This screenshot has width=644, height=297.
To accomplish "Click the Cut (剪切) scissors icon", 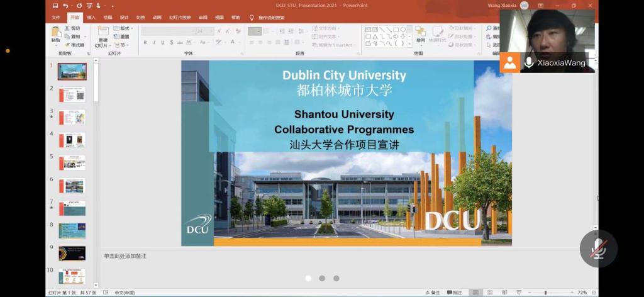I will [x=72, y=28].
